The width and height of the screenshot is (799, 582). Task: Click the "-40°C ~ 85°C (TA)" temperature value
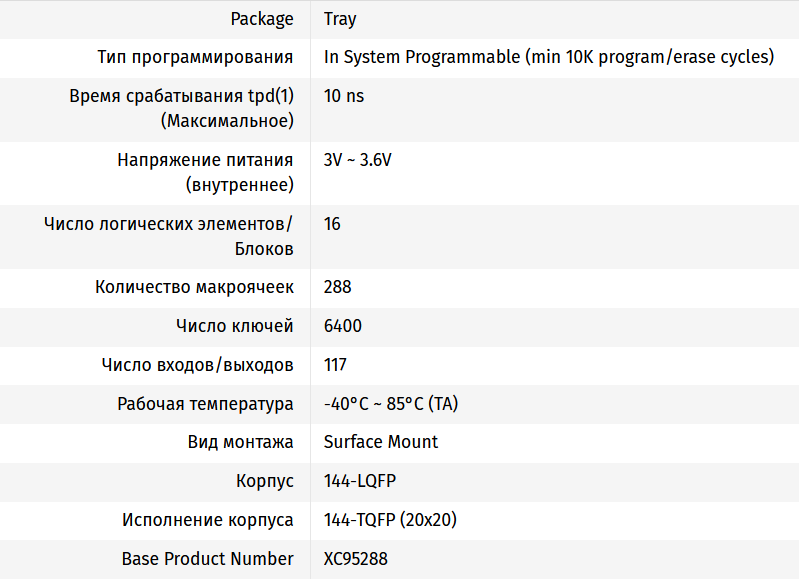391,404
